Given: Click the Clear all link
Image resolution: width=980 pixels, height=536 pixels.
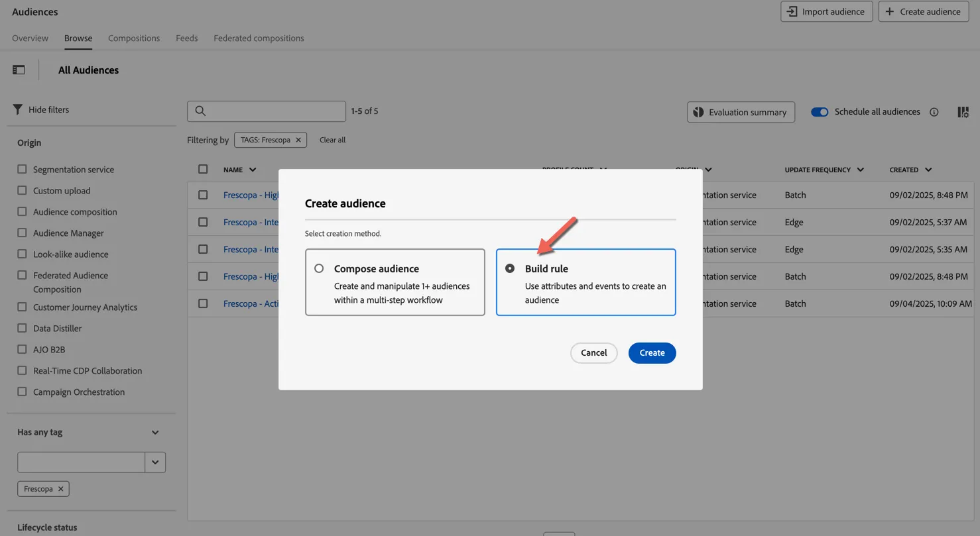Looking at the screenshot, I should 332,140.
